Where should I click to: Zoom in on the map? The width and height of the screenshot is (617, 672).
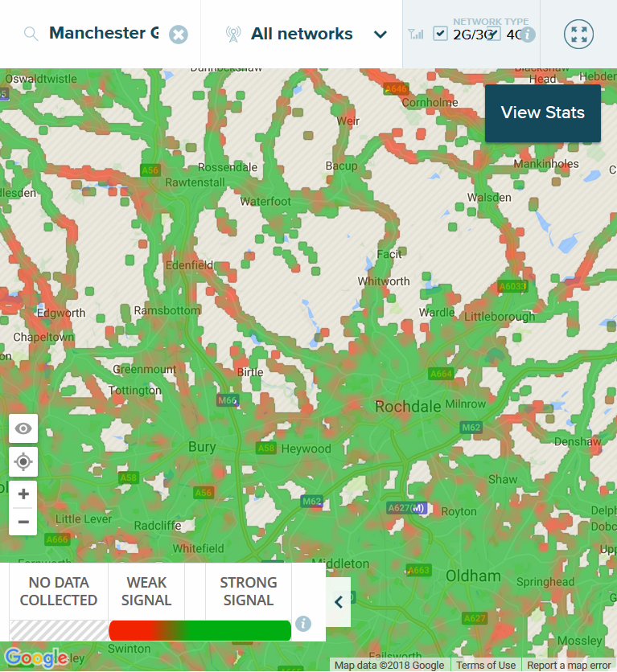(23, 494)
